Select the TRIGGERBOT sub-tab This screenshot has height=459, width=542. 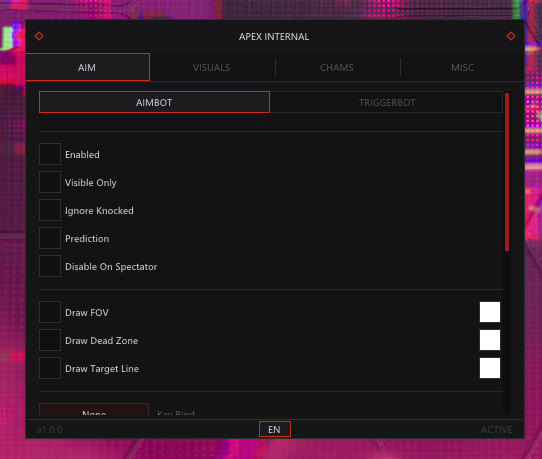click(386, 102)
